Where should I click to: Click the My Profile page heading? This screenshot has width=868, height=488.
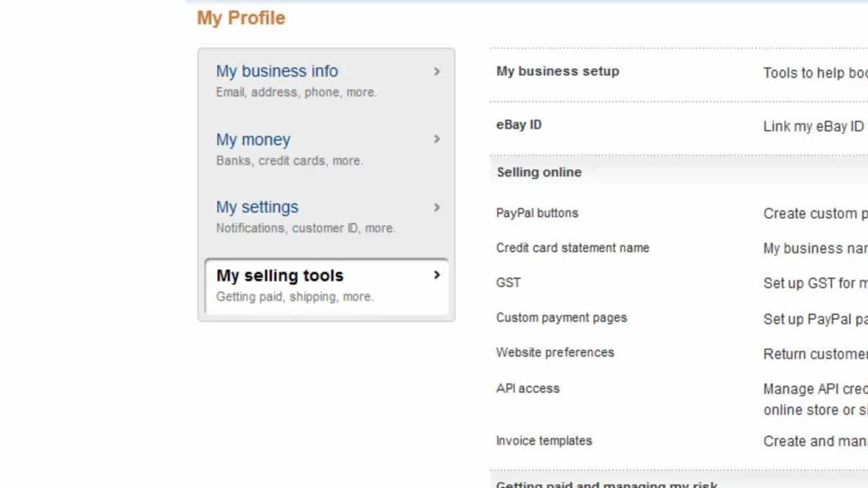coord(241,18)
